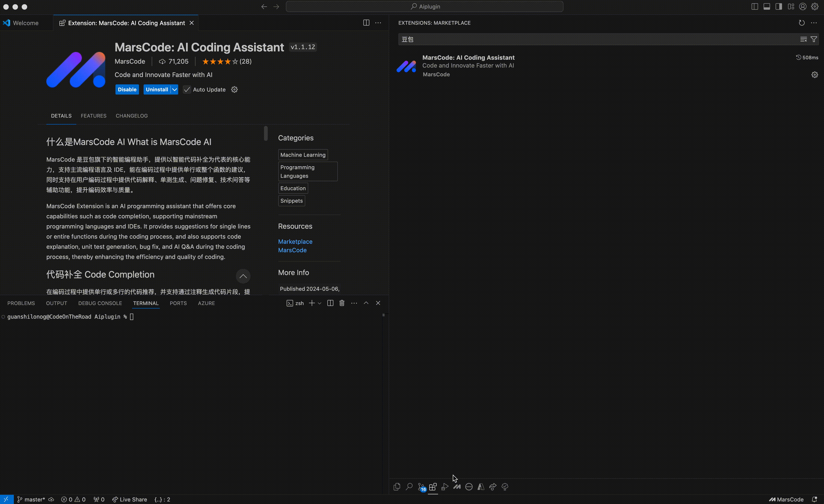Open the Live Share activity bar view
Viewport: 824px width, 504px height.
point(493,487)
